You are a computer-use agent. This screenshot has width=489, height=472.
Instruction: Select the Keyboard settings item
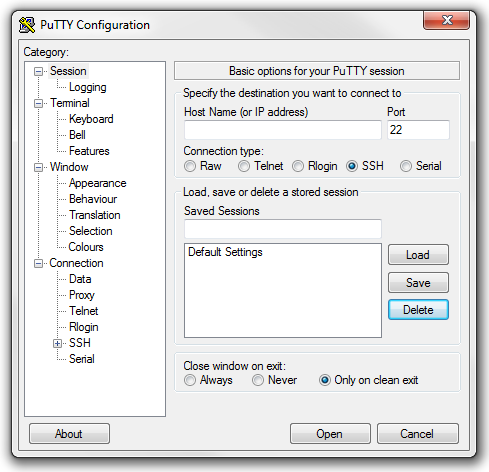91,119
